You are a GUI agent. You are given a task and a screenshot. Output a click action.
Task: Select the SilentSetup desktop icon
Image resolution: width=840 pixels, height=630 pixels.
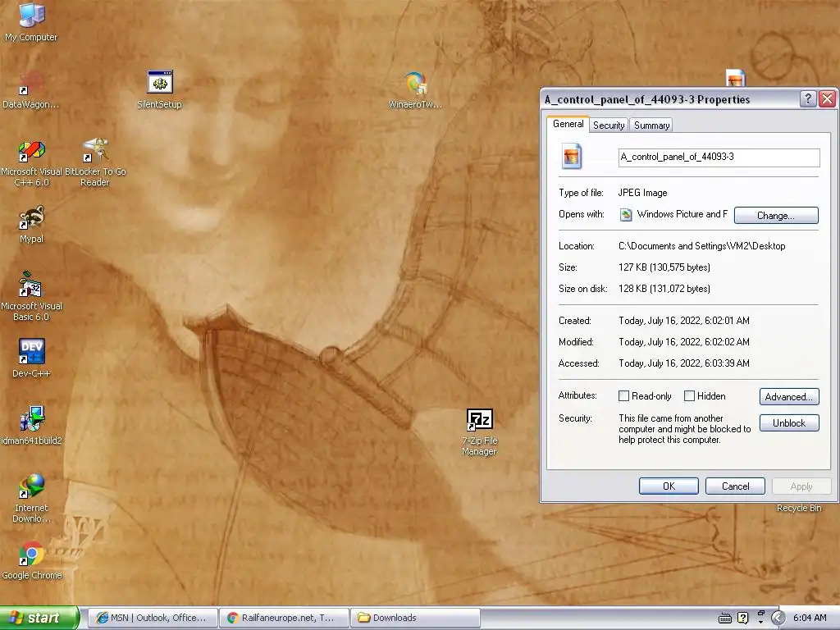click(x=160, y=89)
